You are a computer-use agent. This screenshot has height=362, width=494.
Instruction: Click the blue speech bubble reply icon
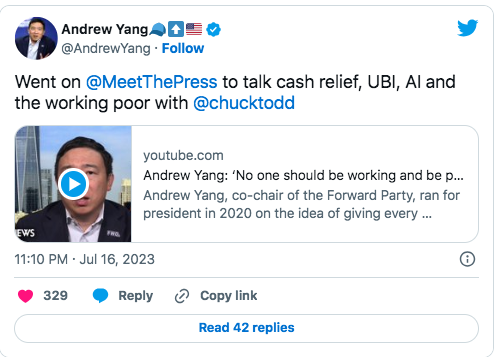pyautogui.click(x=100, y=296)
